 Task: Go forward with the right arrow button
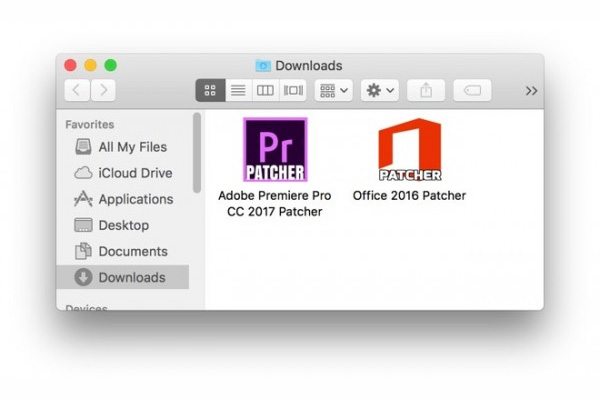(103, 91)
